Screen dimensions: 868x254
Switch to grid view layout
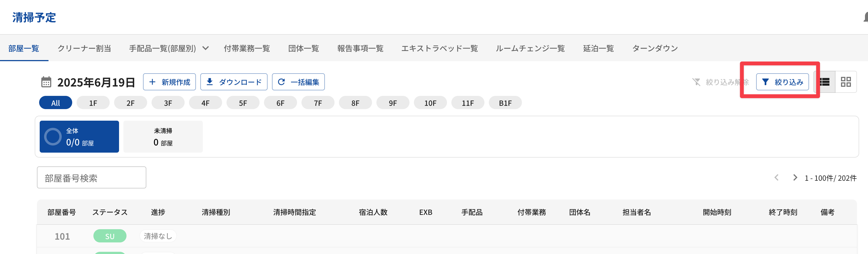845,82
